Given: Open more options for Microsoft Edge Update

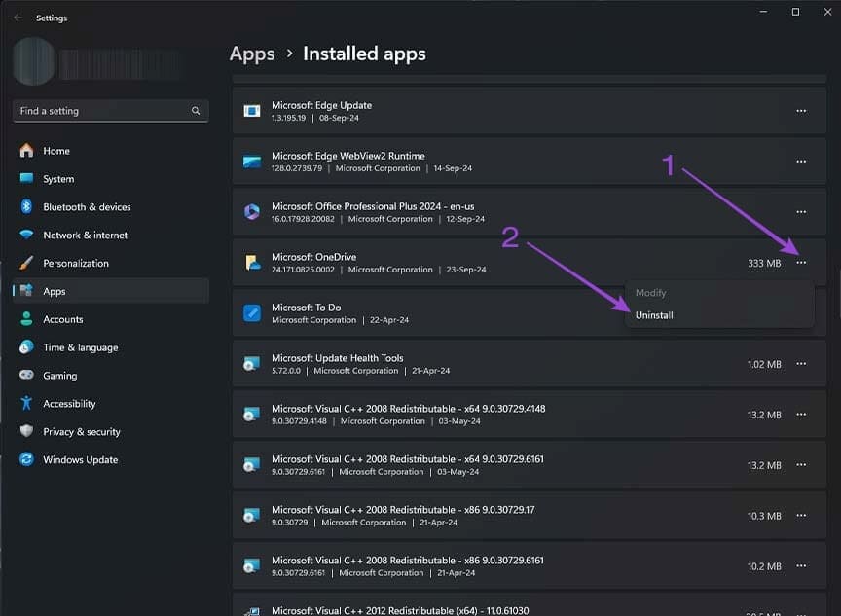Looking at the screenshot, I should coord(801,111).
